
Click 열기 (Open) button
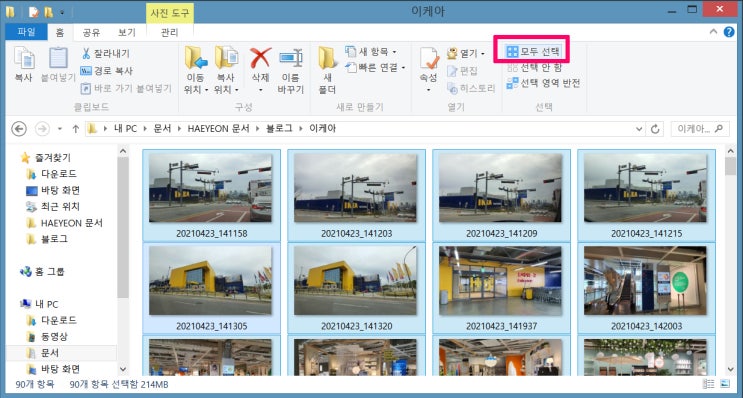tap(466, 53)
